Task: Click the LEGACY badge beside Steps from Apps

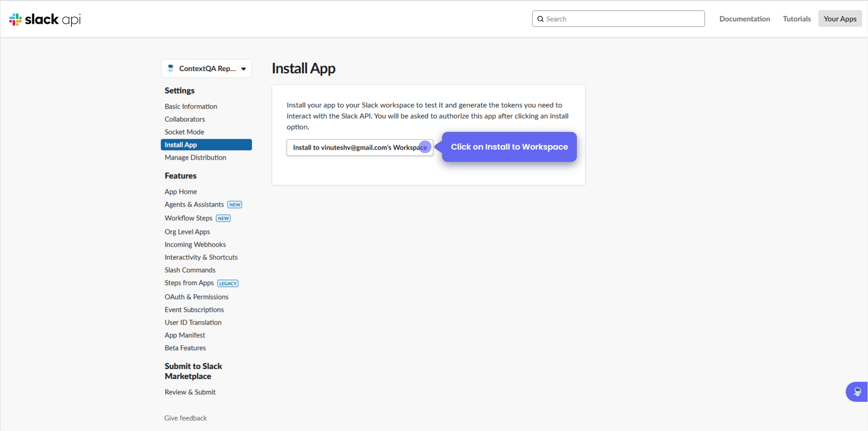Action: pyautogui.click(x=228, y=283)
